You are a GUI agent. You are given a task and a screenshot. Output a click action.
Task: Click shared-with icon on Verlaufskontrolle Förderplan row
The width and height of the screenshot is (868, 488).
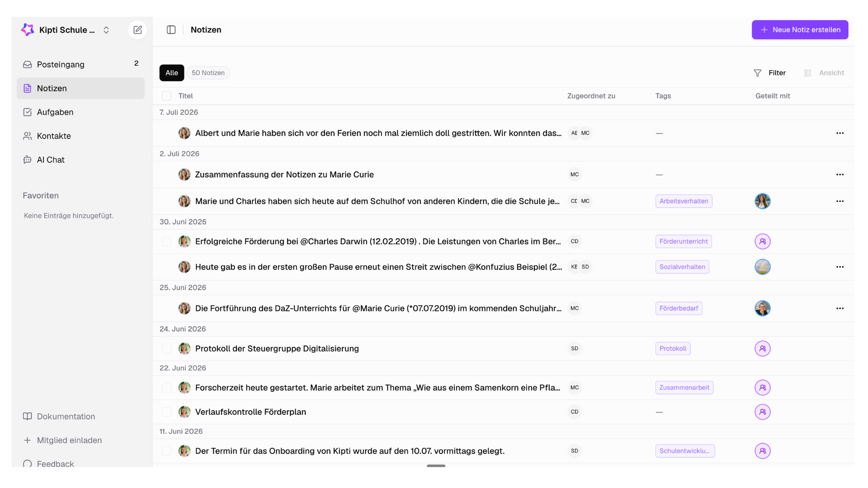tap(763, 412)
